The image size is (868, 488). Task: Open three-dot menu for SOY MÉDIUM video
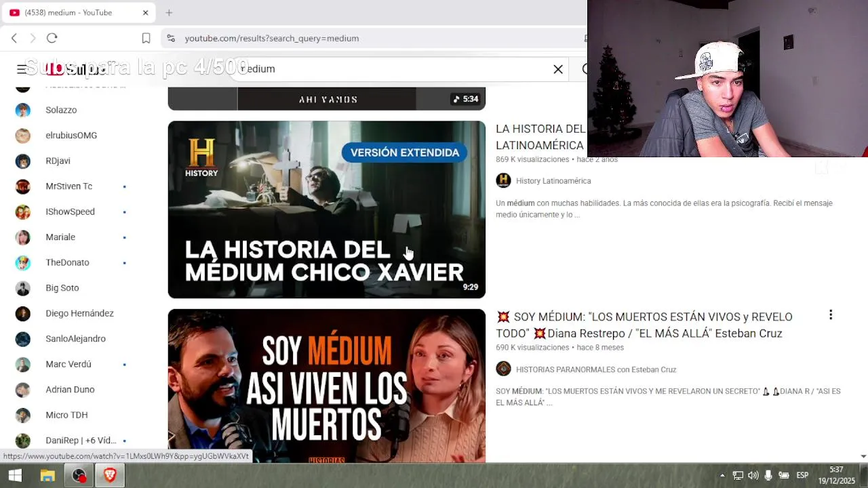[831, 315]
